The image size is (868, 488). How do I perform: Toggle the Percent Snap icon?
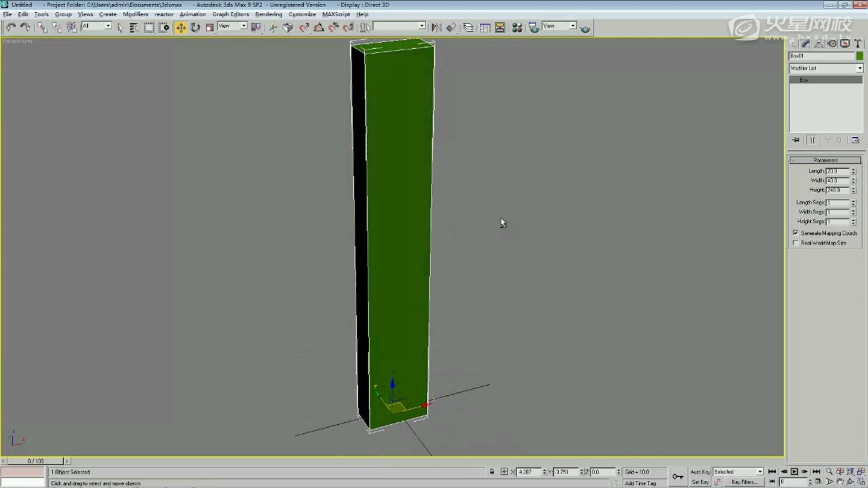(x=333, y=27)
